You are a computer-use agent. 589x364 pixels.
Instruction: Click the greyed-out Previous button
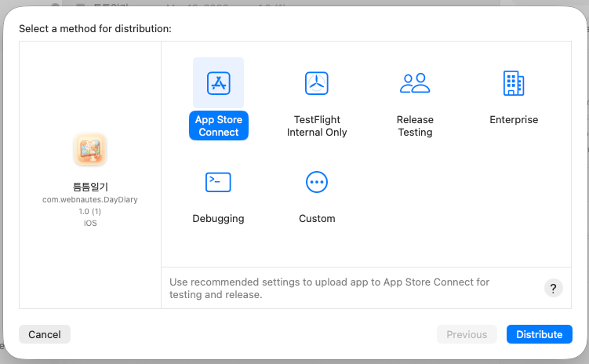click(467, 334)
